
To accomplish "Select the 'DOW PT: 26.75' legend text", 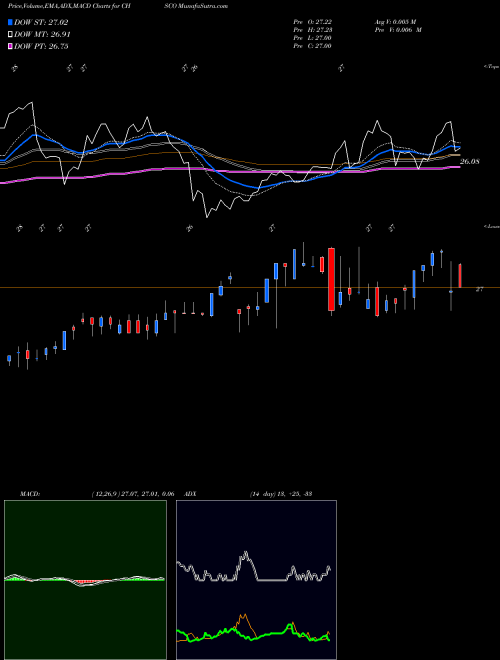I will [x=41, y=47].
